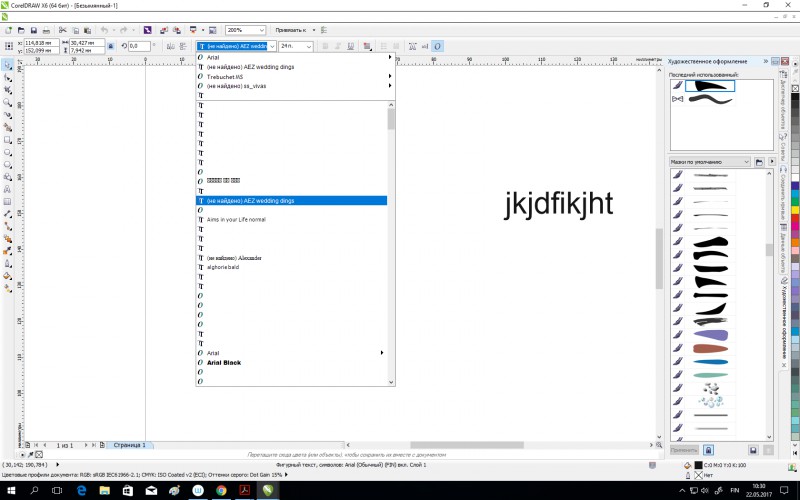The image size is (800, 500).
Task: Open a file from toolbar
Action: click(x=21, y=30)
